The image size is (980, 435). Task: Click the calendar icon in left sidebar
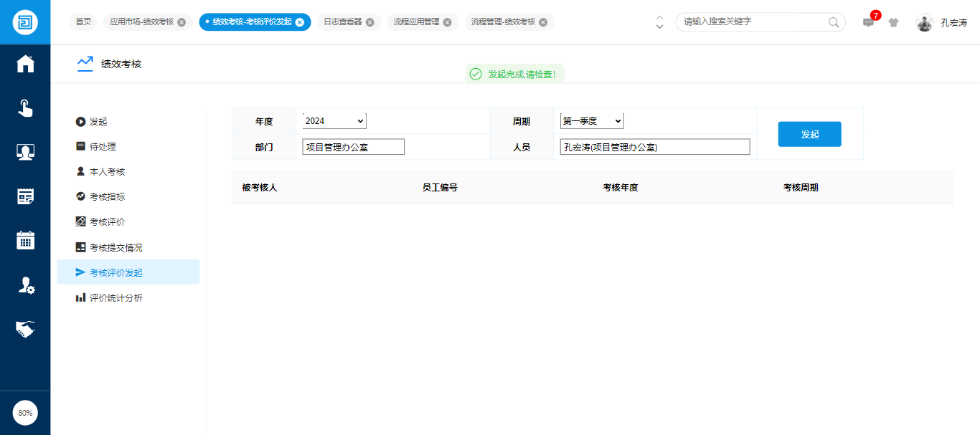(x=25, y=240)
